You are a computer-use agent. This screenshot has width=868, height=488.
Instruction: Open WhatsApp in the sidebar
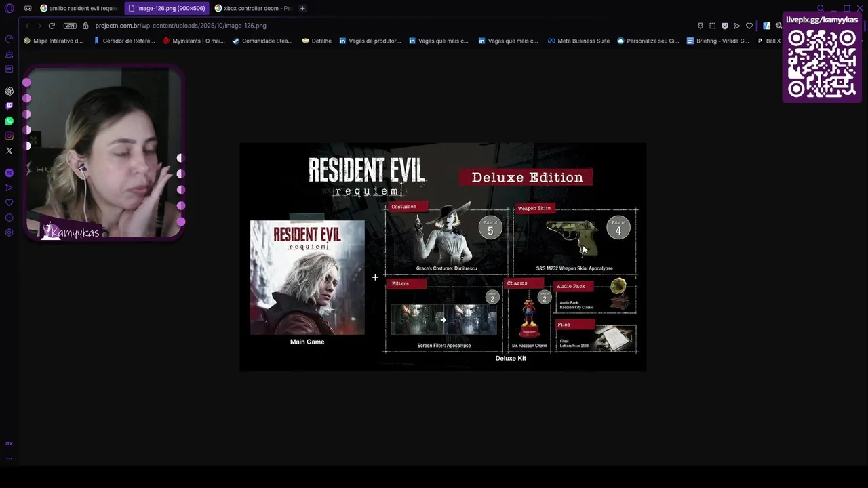[9, 121]
